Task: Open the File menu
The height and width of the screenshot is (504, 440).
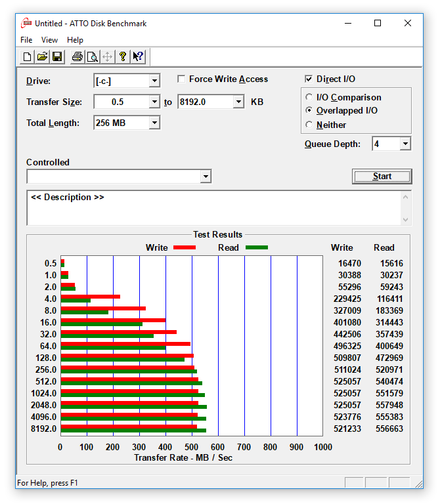Action: pos(26,40)
